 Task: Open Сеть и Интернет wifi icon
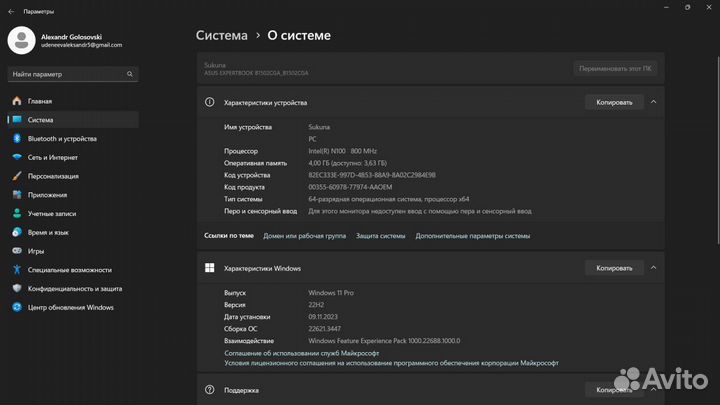coord(17,157)
